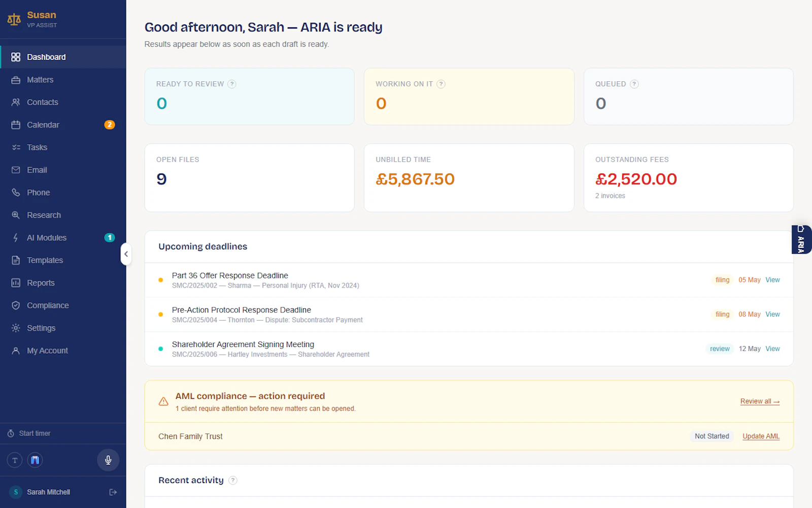The width and height of the screenshot is (812, 508).
Task: Click the Research magnifier icon
Action: coord(16,215)
